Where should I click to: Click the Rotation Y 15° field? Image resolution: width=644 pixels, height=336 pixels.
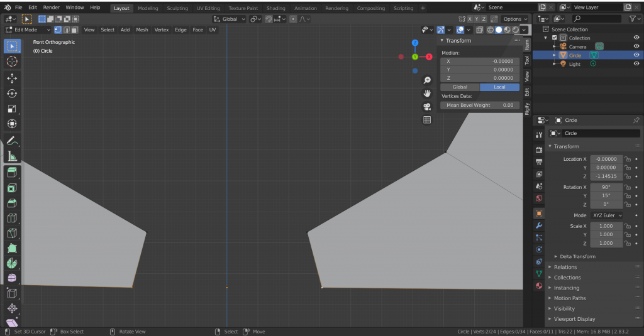606,196
